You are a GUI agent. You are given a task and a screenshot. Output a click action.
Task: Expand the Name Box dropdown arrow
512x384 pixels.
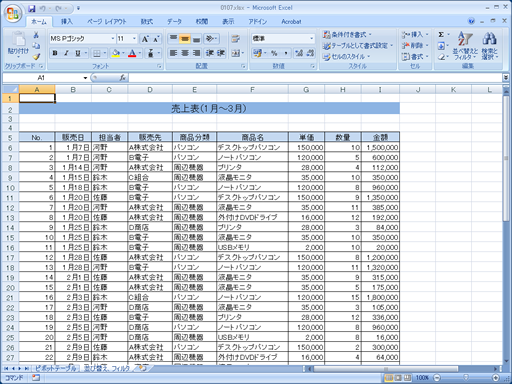(x=85, y=78)
